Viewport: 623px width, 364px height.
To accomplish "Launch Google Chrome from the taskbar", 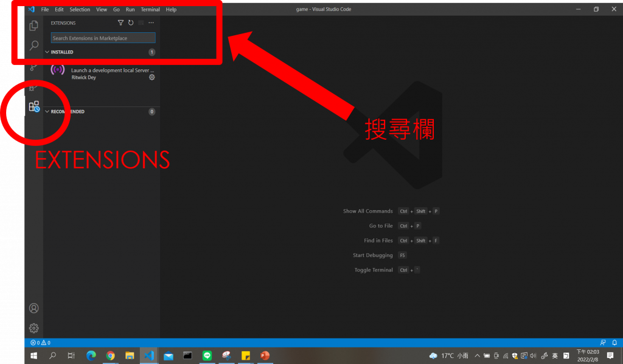I will tap(111, 355).
